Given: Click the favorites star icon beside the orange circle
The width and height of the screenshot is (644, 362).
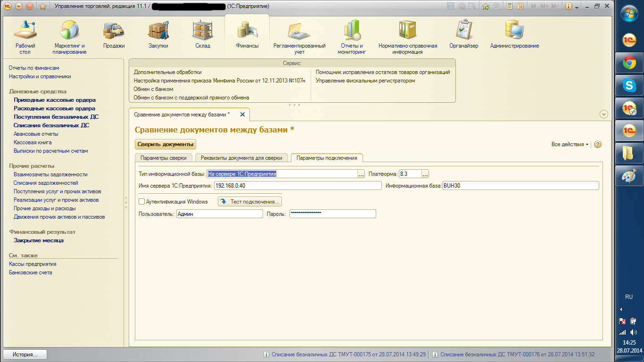Looking at the screenshot, I should [42, 7].
